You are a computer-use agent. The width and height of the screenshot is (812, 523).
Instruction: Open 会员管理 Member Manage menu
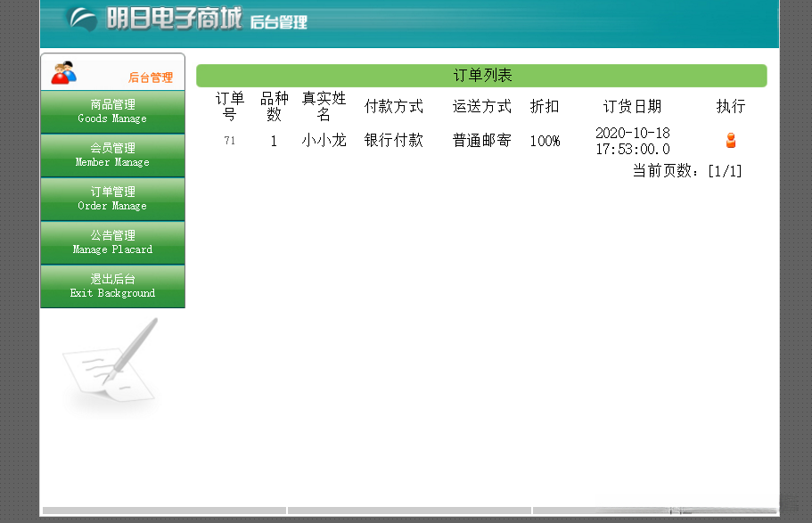(x=112, y=155)
